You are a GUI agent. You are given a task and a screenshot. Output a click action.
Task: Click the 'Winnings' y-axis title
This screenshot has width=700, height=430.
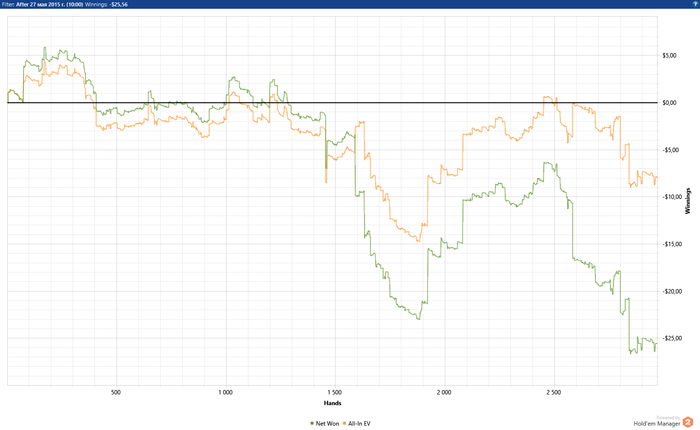pos(688,201)
